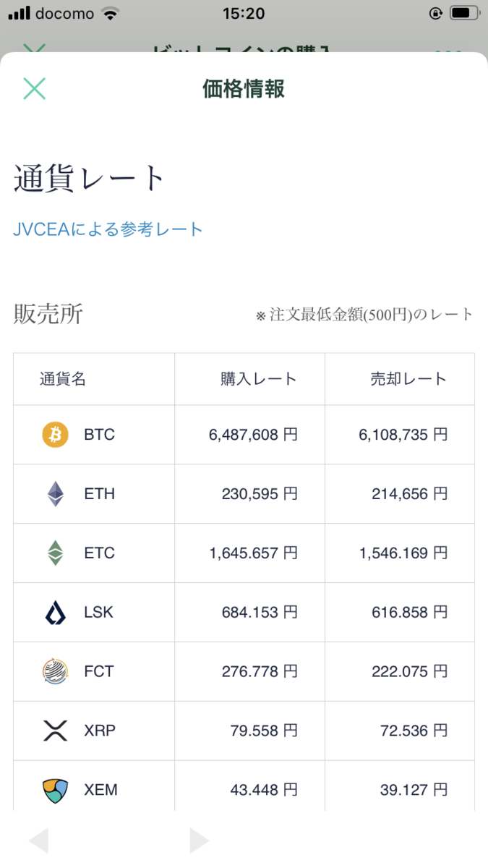Tap the ETH sell rate 214,656 円
488x868 pixels.
click(x=410, y=494)
